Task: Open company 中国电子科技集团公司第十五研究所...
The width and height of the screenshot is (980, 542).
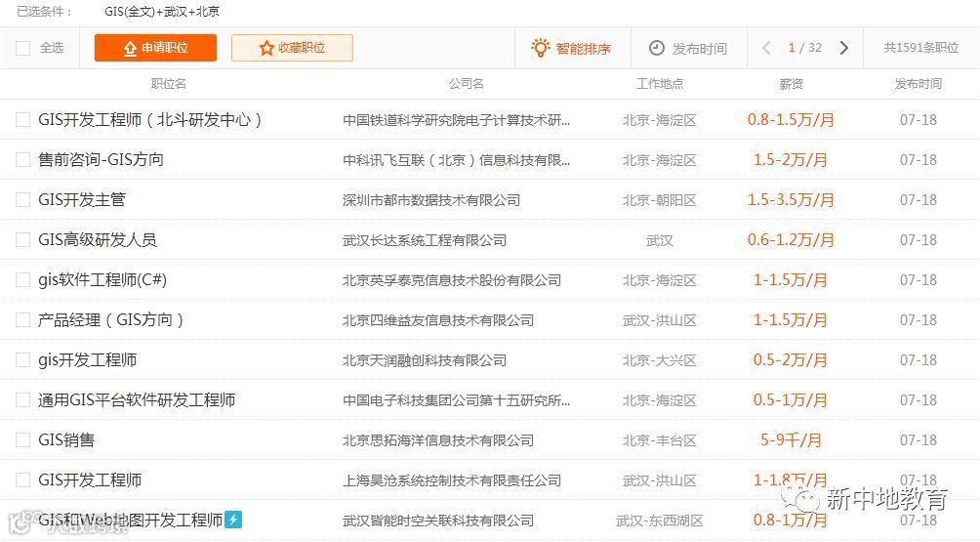Action: (x=456, y=400)
